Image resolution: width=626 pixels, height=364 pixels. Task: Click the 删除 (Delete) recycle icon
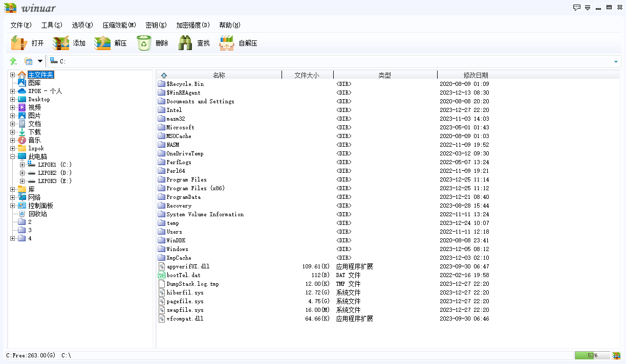(x=144, y=43)
